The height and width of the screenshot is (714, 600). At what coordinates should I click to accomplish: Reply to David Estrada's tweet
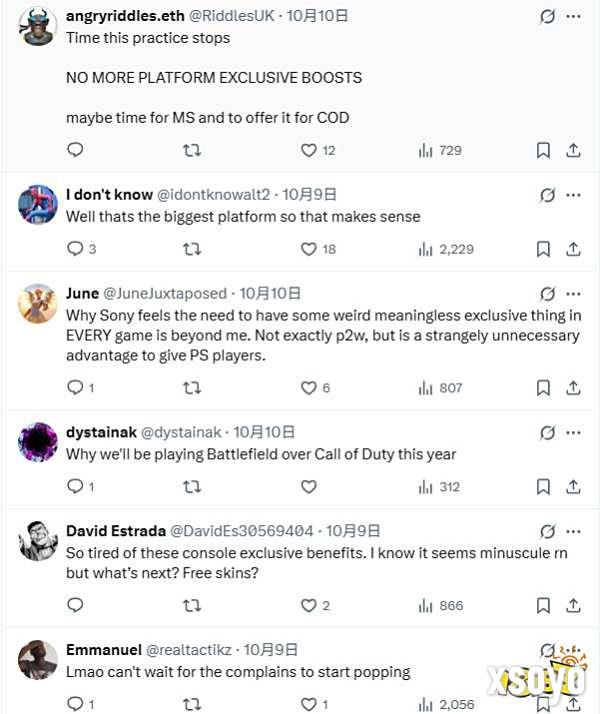75,605
